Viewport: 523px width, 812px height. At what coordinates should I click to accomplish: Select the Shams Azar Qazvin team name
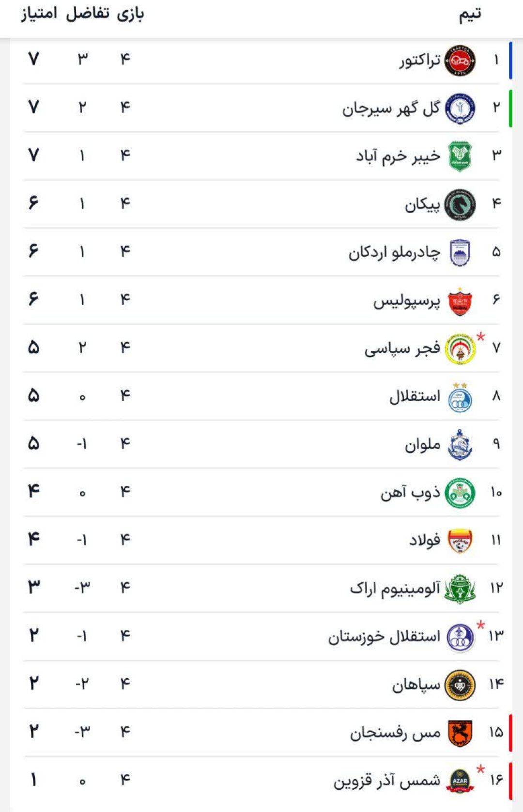tap(387, 781)
